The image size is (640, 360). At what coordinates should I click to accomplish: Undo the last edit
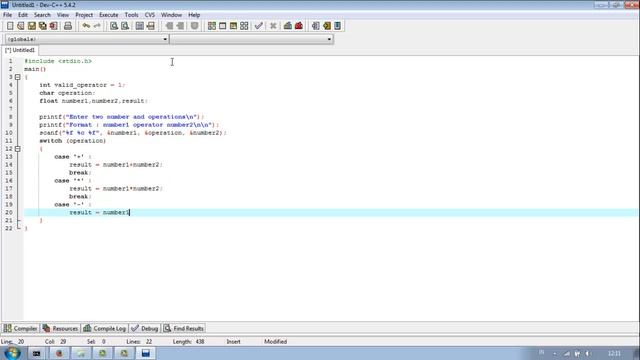[x=86, y=26]
